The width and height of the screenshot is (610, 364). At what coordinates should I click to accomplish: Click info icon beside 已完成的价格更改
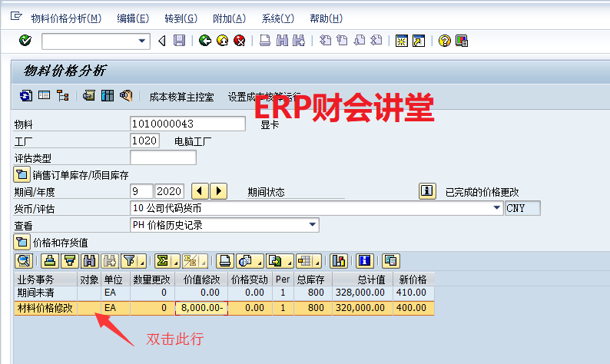click(427, 190)
